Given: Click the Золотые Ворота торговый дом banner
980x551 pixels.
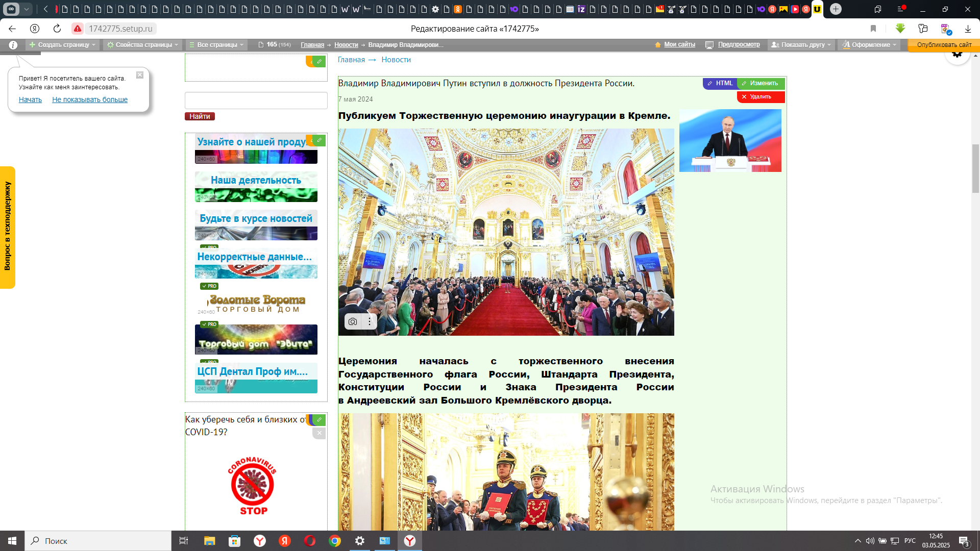Looking at the screenshot, I should [x=256, y=302].
